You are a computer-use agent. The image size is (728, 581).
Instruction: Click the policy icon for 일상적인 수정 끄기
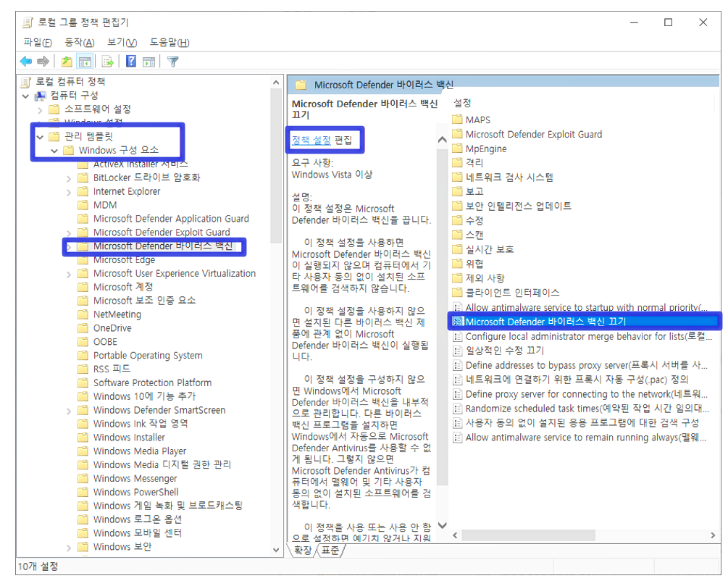click(x=458, y=351)
